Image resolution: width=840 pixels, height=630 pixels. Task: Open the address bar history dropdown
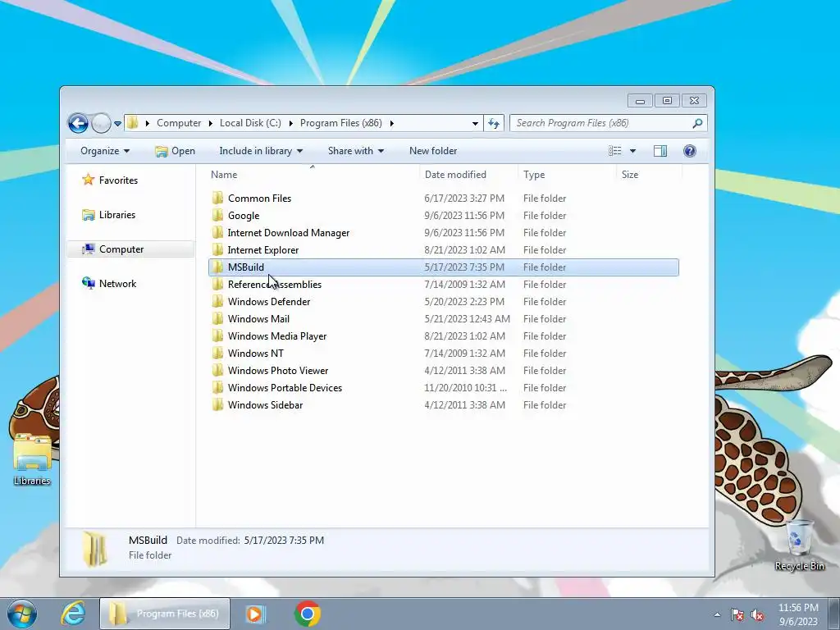[475, 124]
